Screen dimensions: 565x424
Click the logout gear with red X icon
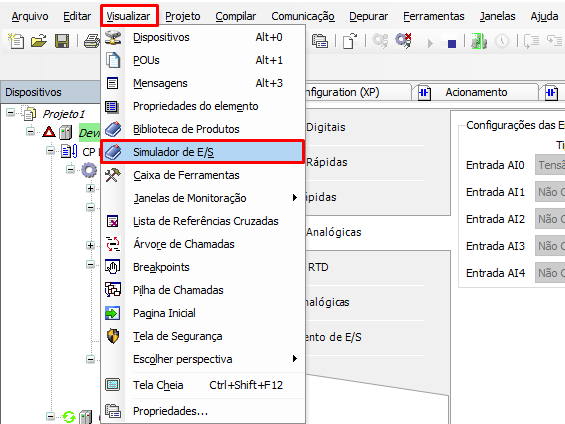(403, 41)
